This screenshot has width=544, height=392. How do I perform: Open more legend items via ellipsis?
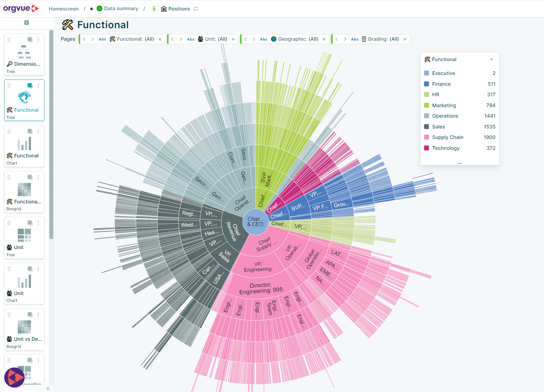click(460, 163)
